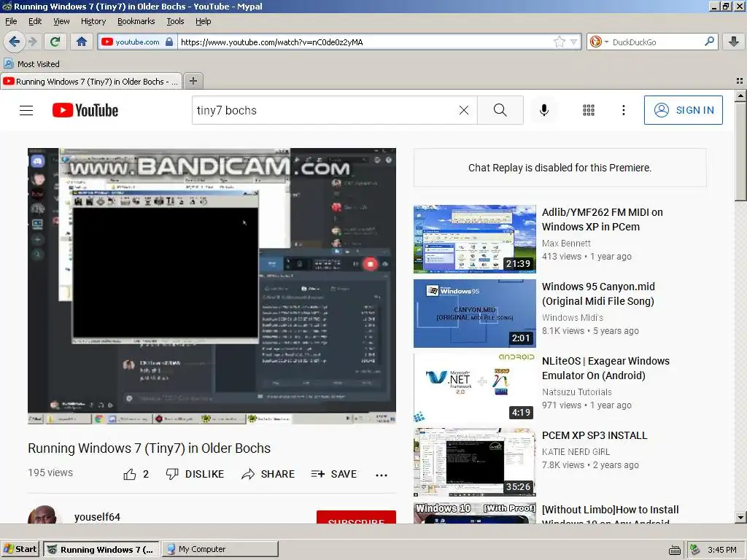Open the on-screen keyboard tray icon
The image size is (747, 560).
point(675,550)
